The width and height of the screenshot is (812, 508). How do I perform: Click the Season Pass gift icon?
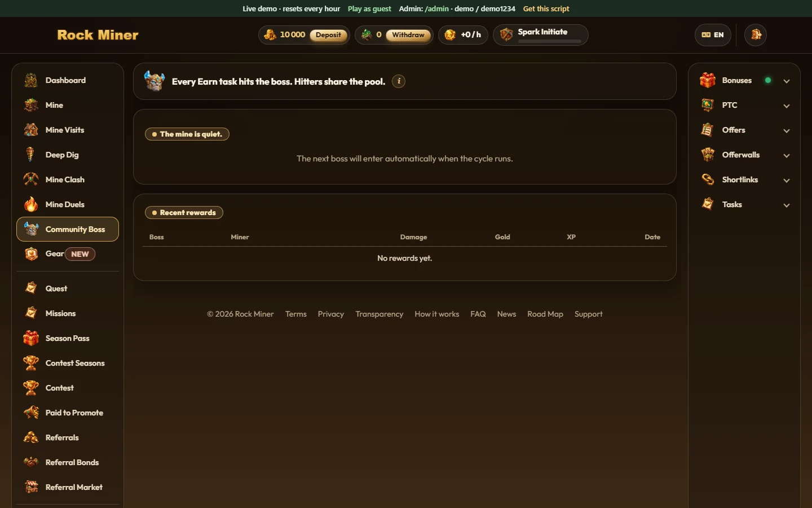[31, 338]
